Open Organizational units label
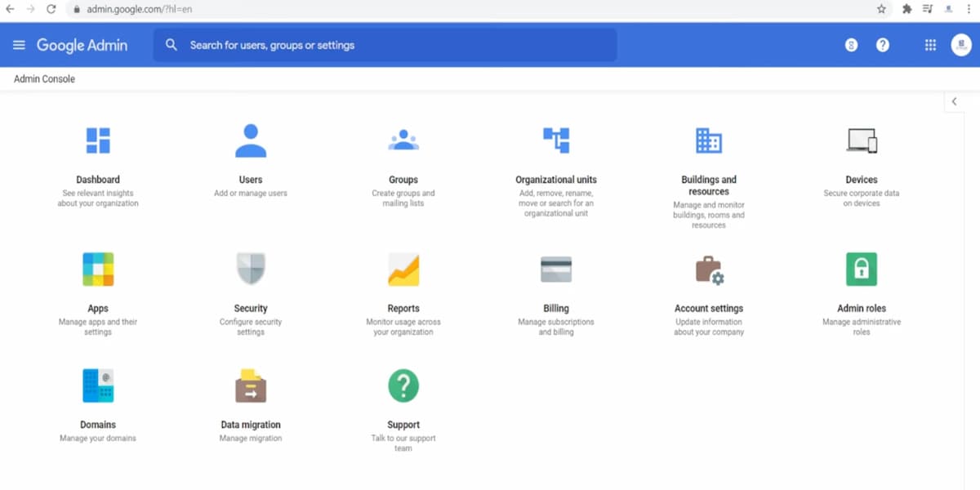 (x=556, y=180)
